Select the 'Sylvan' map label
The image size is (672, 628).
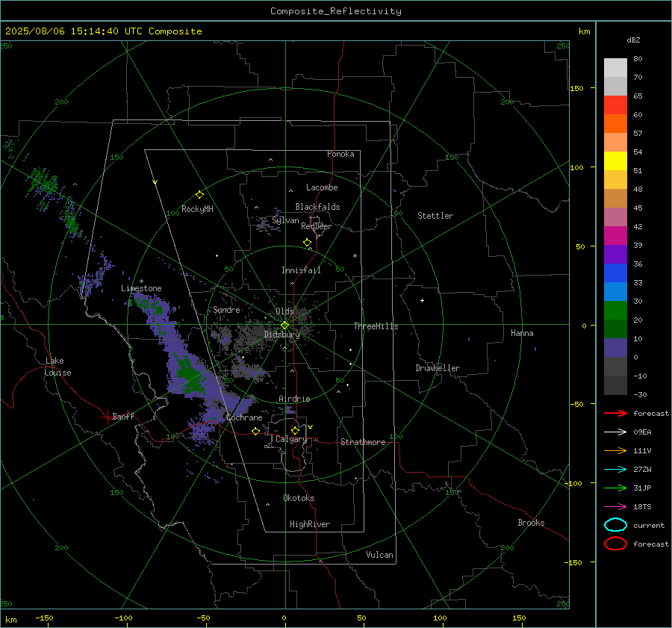[x=285, y=220]
